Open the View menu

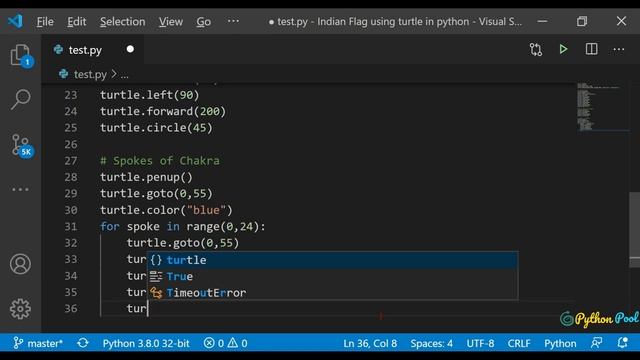[171, 21]
